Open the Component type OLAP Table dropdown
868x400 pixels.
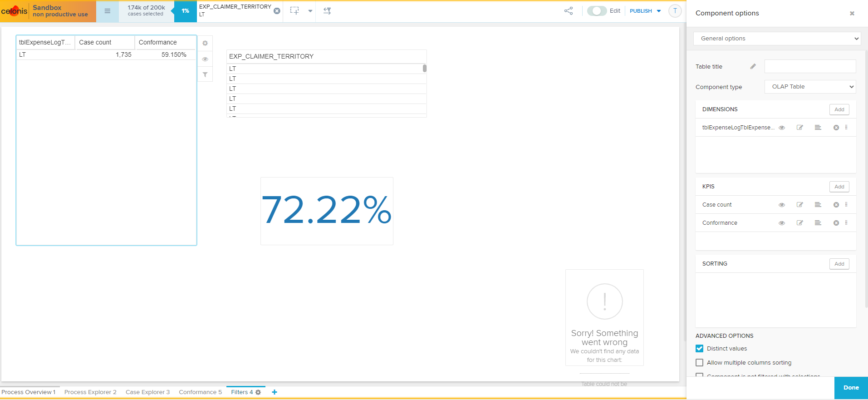click(x=810, y=87)
